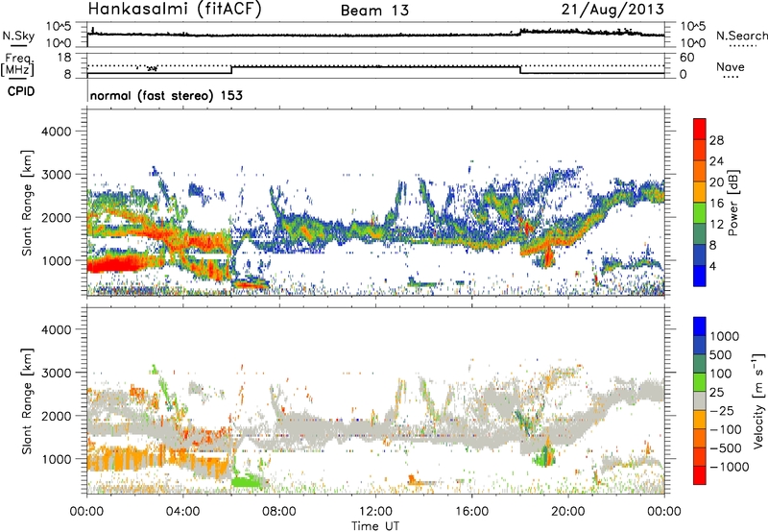Click the "12:00" time axis label
This screenshot has height=532, width=768.
click(375, 512)
